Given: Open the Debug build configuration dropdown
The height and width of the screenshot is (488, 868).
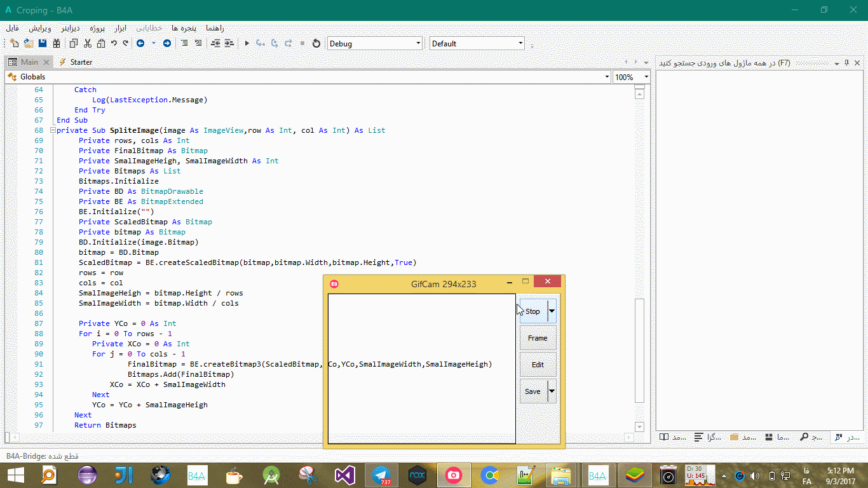Looking at the screenshot, I should [418, 43].
